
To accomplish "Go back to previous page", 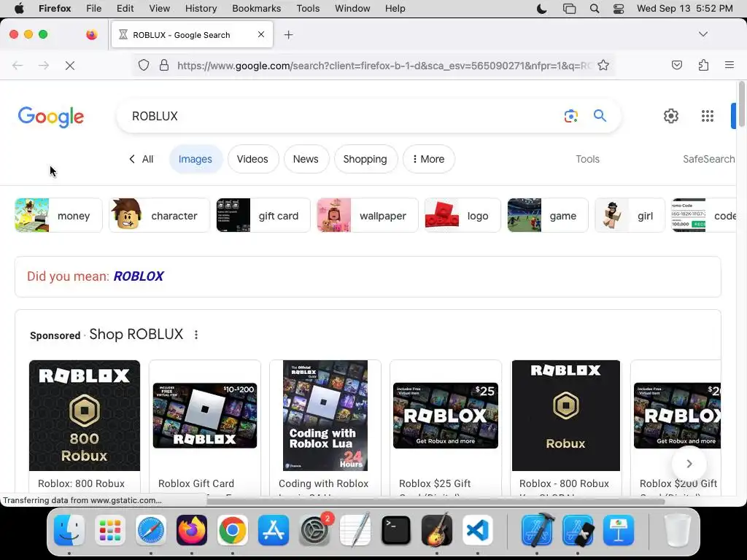I will [x=18, y=65].
